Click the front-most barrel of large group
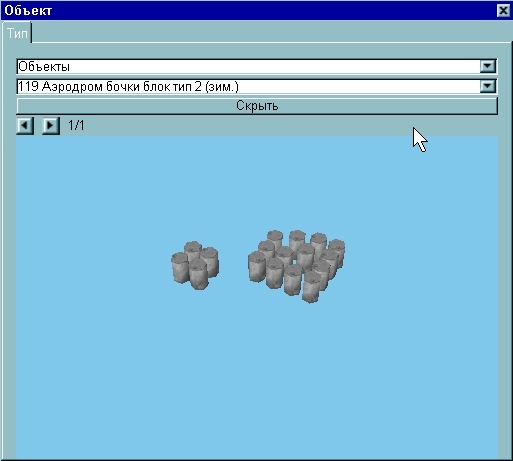 coord(311,287)
